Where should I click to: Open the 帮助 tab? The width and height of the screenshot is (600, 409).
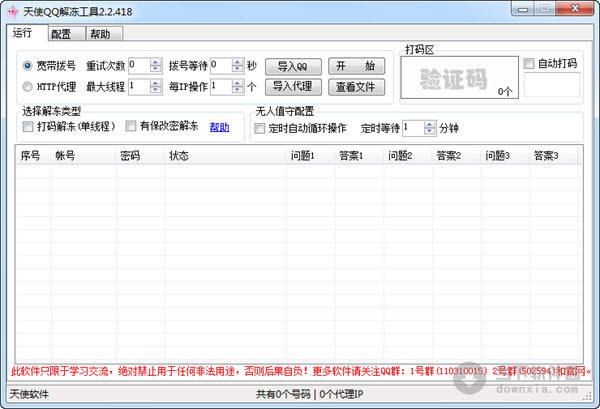click(104, 34)
